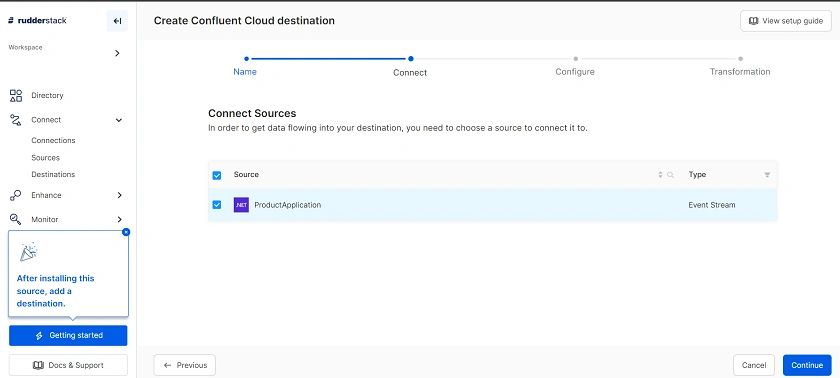840x378 pixels.
Task: Click the .NET source icon
Action: [241, 205]
